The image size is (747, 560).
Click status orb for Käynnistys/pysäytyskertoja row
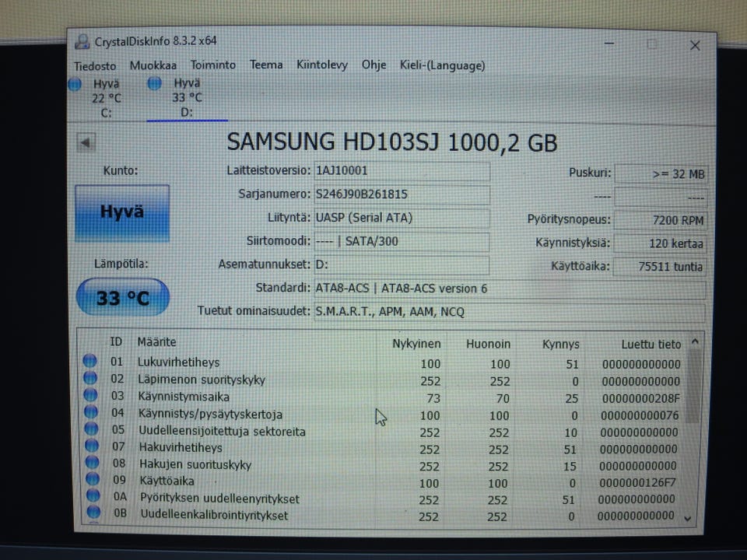91,412
